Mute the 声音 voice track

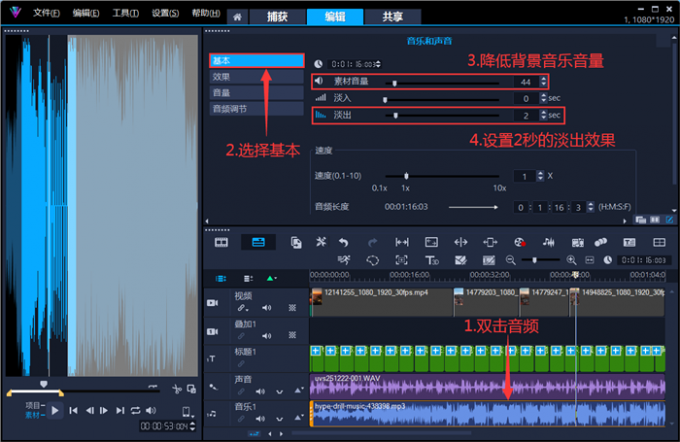260,392
